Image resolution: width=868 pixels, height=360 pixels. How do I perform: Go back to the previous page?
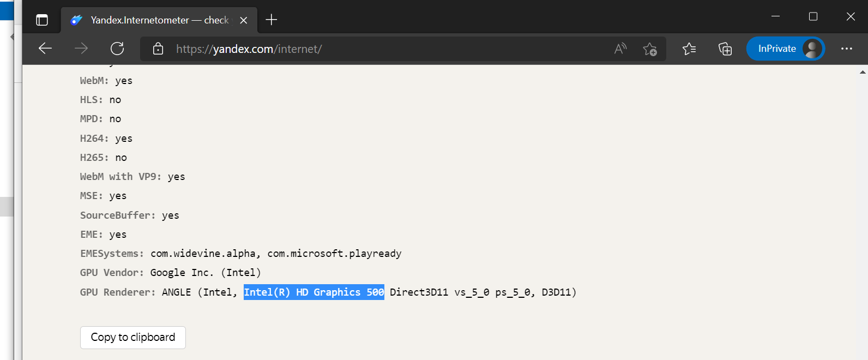pyautogui.click(x=45, y=49)
